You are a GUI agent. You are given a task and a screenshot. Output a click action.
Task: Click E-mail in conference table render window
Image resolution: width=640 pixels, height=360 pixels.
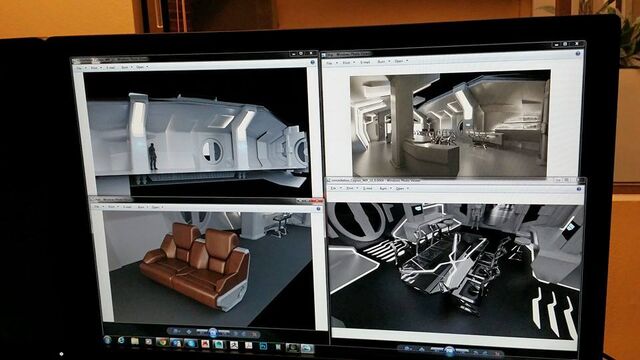[x=368, y=189]
